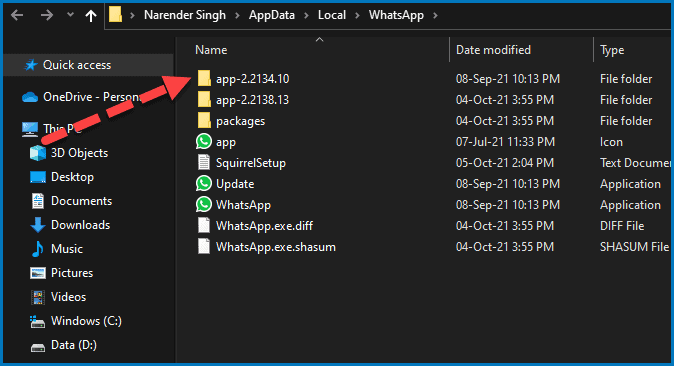Navigate to Local breadcrumb
This screenshot has height=366, width=674.
coord(332,15)
